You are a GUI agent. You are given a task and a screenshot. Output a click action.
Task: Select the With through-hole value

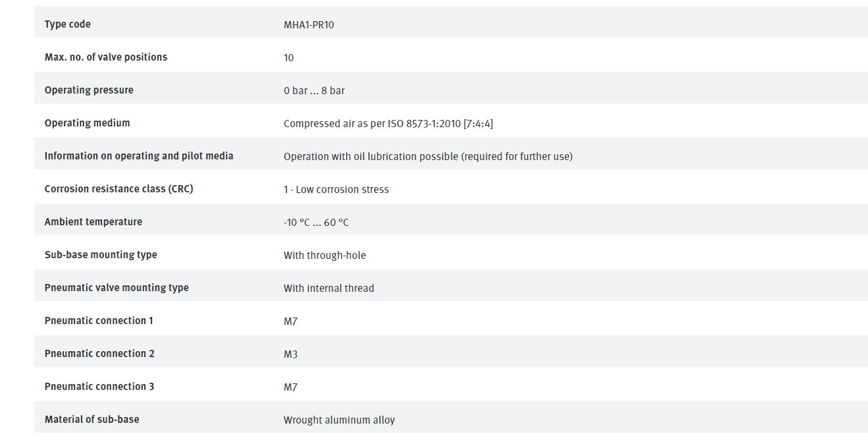point(325,256)
